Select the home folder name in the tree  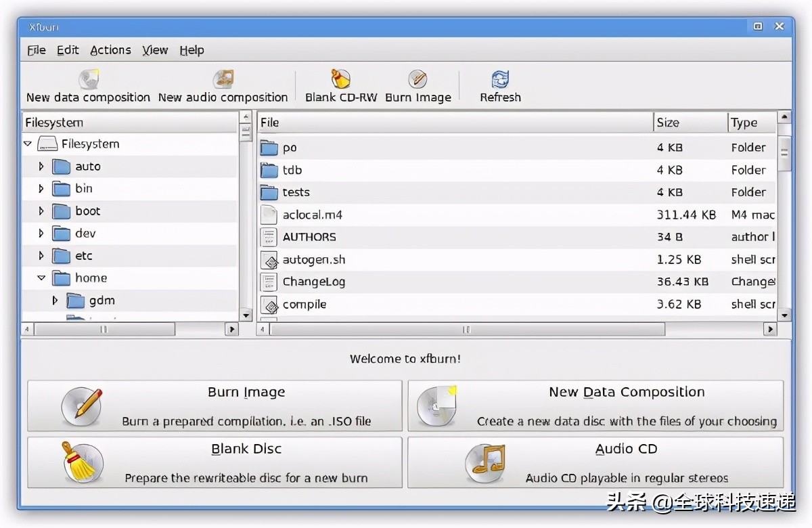point(91,278)
